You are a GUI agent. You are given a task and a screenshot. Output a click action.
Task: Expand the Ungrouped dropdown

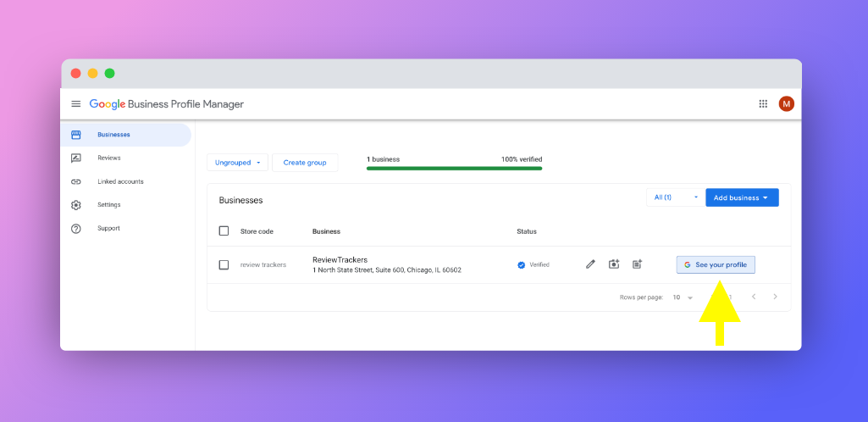[237, 163]
